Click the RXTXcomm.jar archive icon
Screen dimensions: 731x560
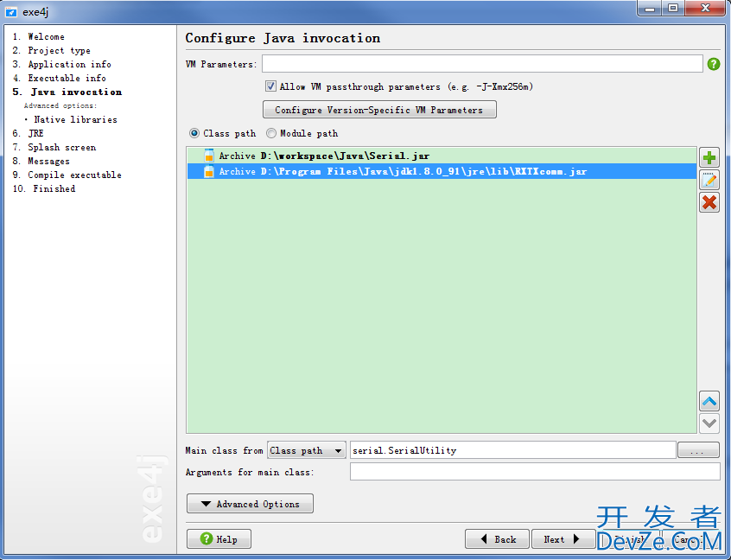pyautogui.click(x=209, y=172)
